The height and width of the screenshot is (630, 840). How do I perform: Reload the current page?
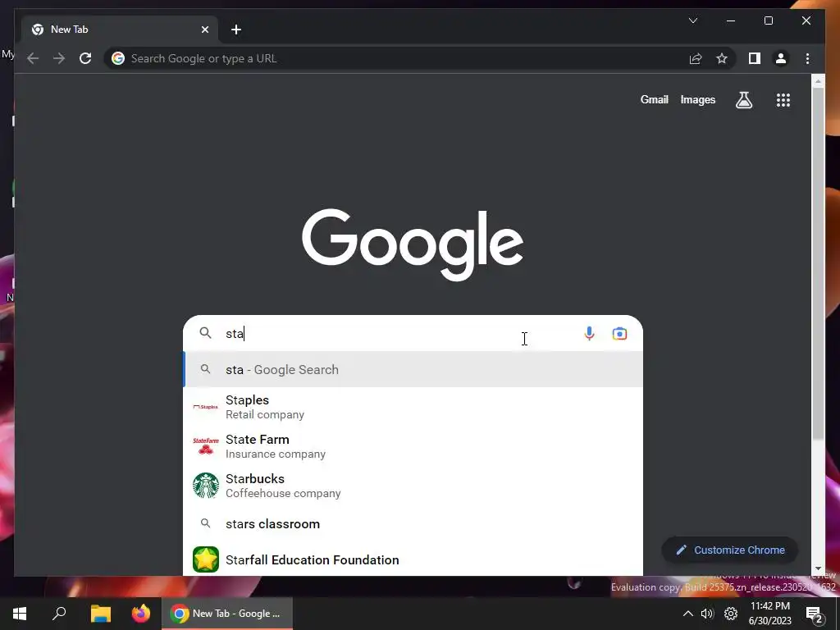(85, 58)
